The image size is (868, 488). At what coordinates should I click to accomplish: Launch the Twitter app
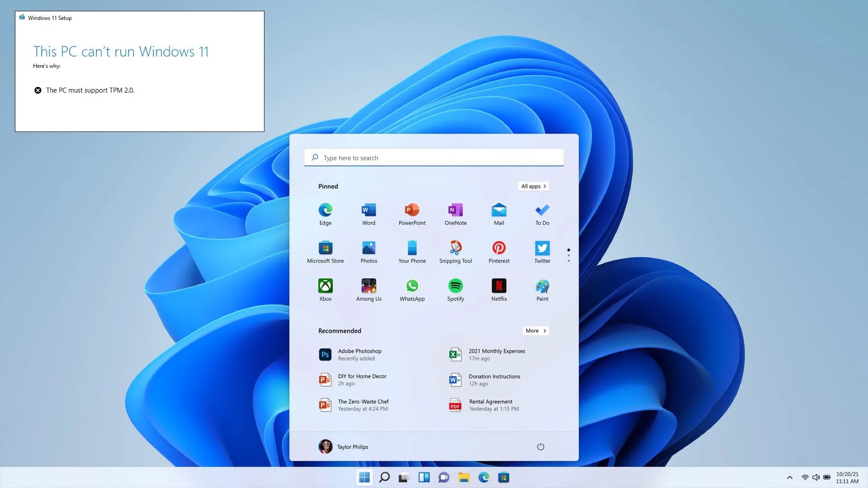[x=542, y=252]
